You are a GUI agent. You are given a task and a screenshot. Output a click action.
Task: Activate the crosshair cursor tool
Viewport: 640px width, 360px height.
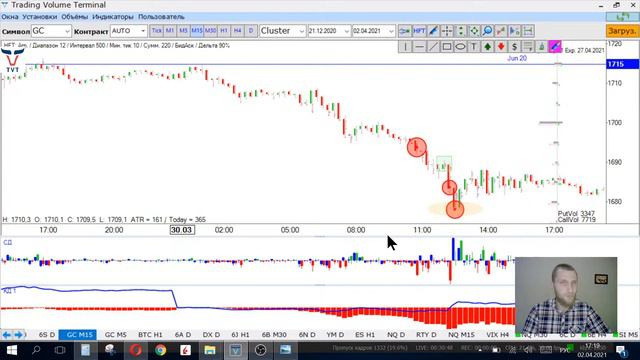pyautogui.click(x=447, y=31)
